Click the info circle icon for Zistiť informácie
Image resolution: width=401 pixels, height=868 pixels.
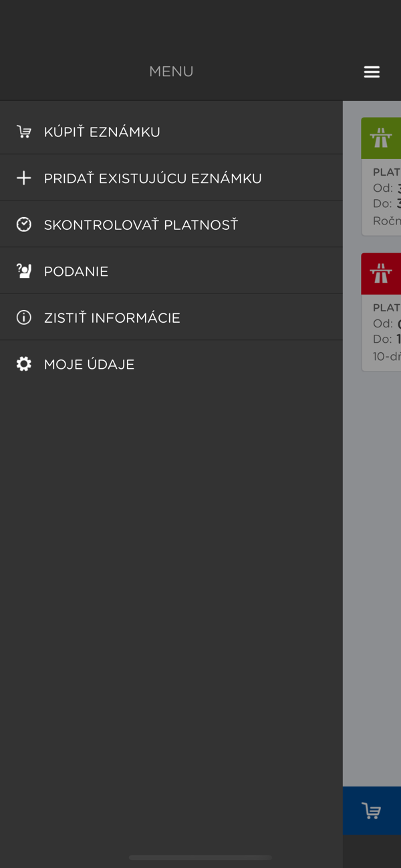click(24, 317)
